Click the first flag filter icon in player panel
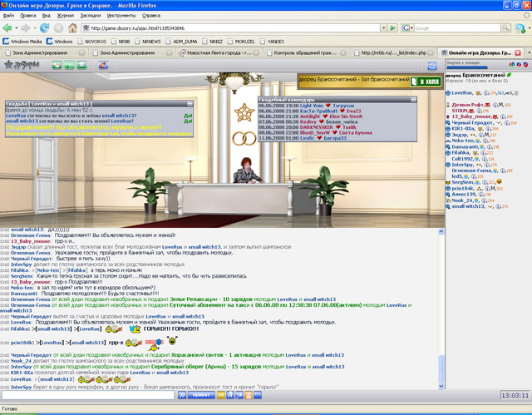 512,65
